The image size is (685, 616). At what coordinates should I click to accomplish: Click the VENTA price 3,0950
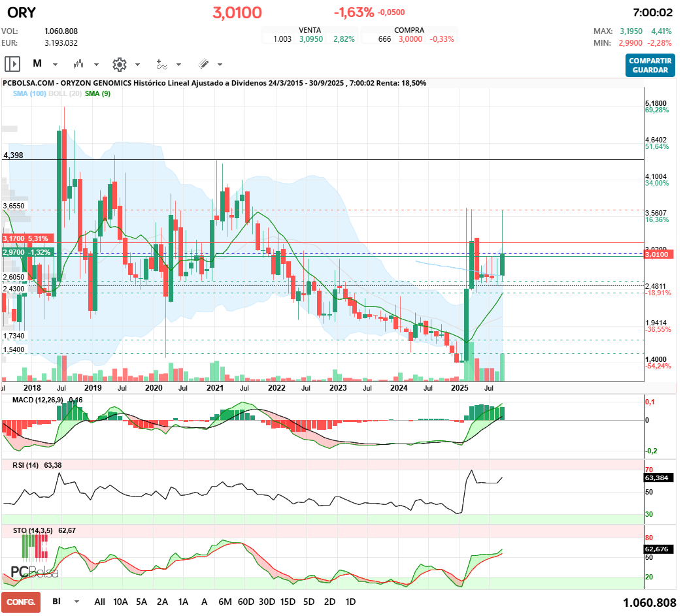pos(311,39)
